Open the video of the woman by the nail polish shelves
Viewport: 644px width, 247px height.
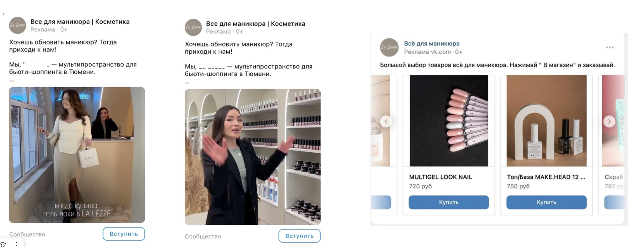pyautogui.click(x=253, y=157)
